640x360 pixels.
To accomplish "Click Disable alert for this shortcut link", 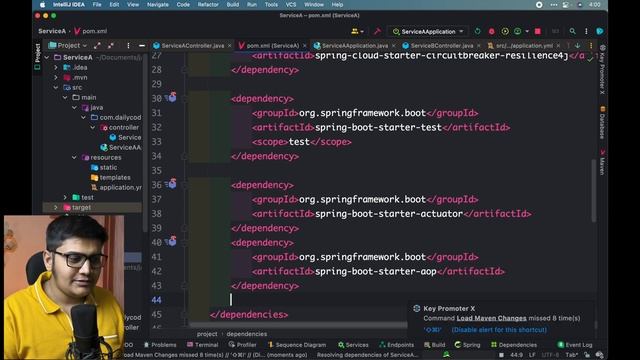I will 499,330.
